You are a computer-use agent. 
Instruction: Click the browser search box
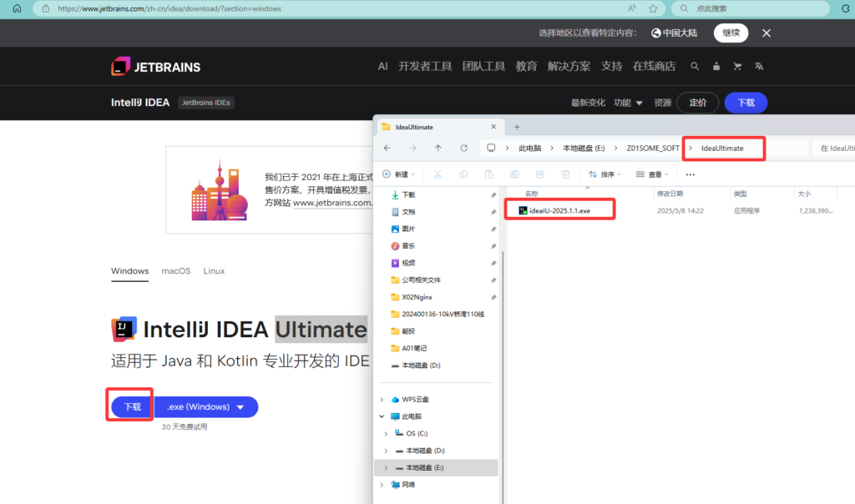(x=751, y=8)
